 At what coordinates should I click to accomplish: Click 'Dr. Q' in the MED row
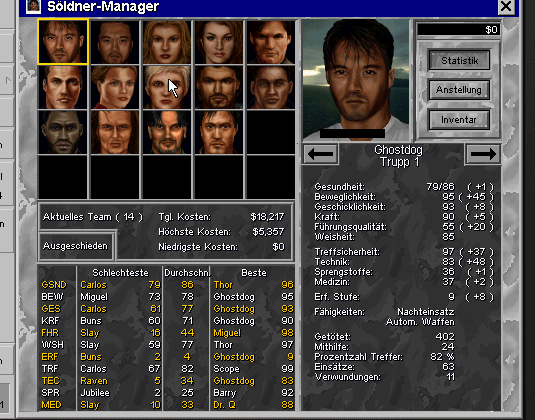(x=224, y=405)
